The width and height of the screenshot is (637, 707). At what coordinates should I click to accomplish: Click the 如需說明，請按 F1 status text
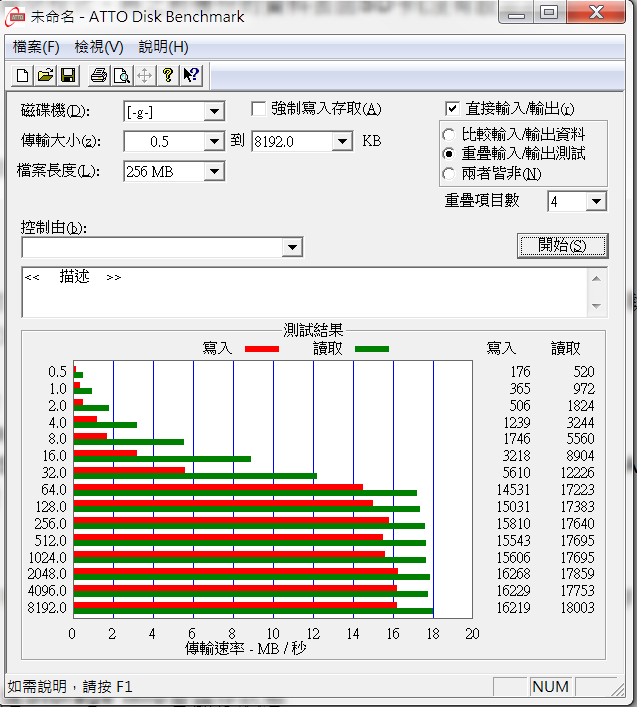point(70,687)
